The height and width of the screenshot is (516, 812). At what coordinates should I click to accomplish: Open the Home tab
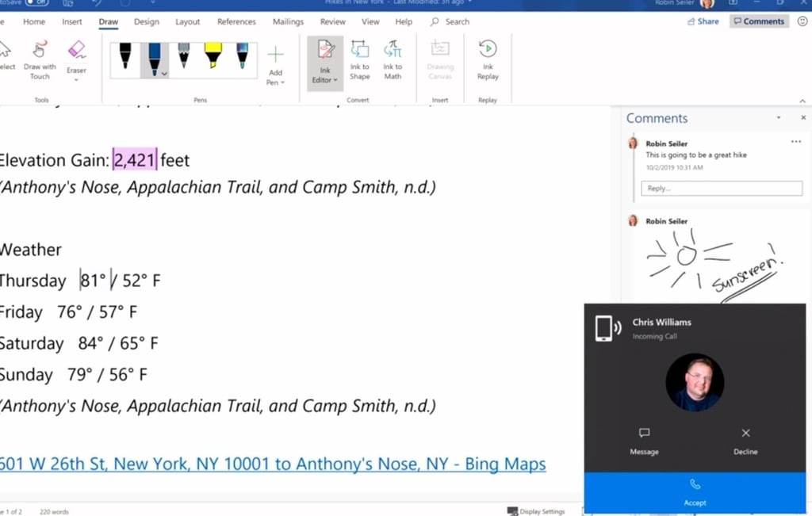click(34, 21)
